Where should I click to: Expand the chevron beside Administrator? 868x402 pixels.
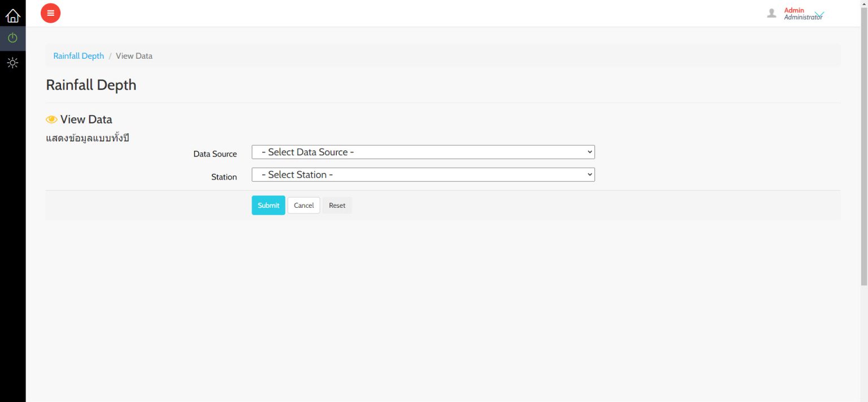pyautogui.click(x=819, y=15)
